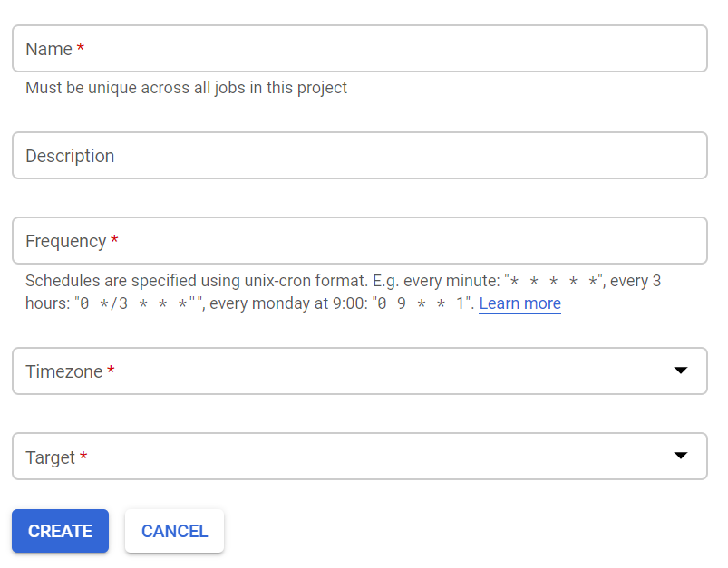Click the "Timezone" label text
Image resolution: width=728 pixels, height=568 pixels.
pyautogui.click(x=63, y=371)
